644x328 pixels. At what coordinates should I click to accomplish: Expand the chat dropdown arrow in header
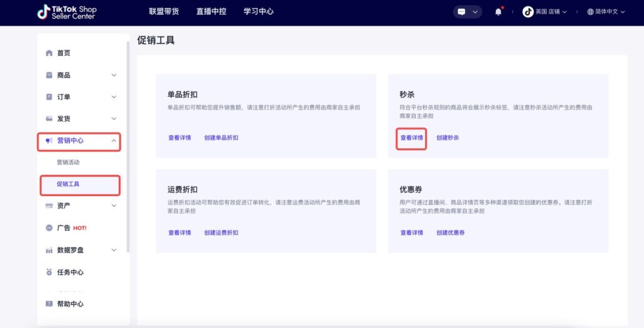point(475,12)
